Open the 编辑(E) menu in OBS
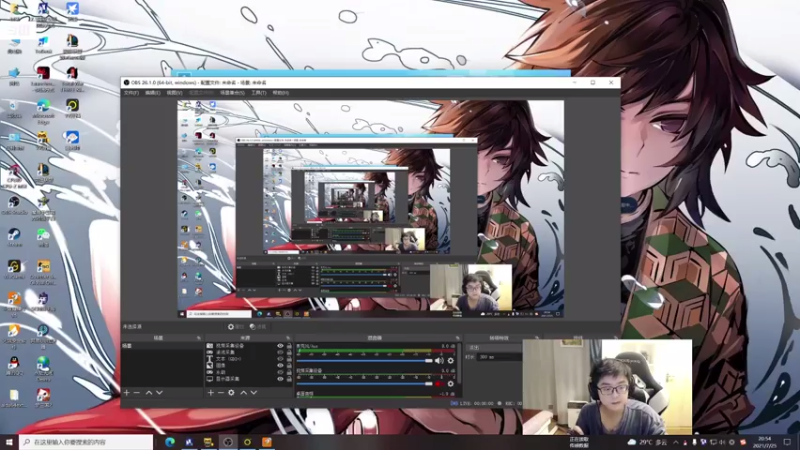This screenshot has width=800, height=450. click(153, 93)
